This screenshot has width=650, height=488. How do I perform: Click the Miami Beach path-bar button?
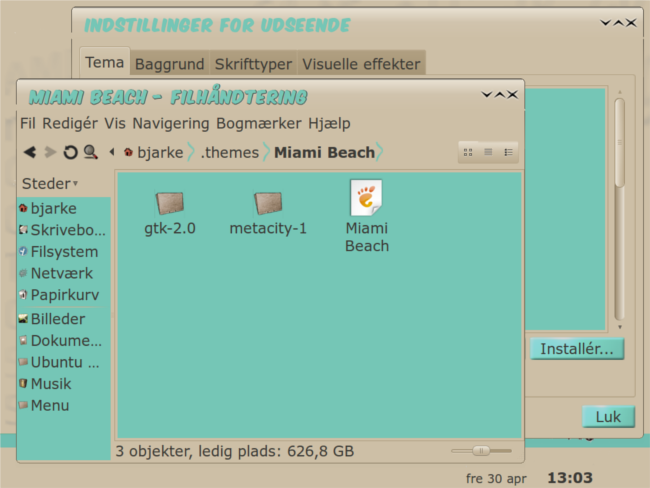point(325,152)
